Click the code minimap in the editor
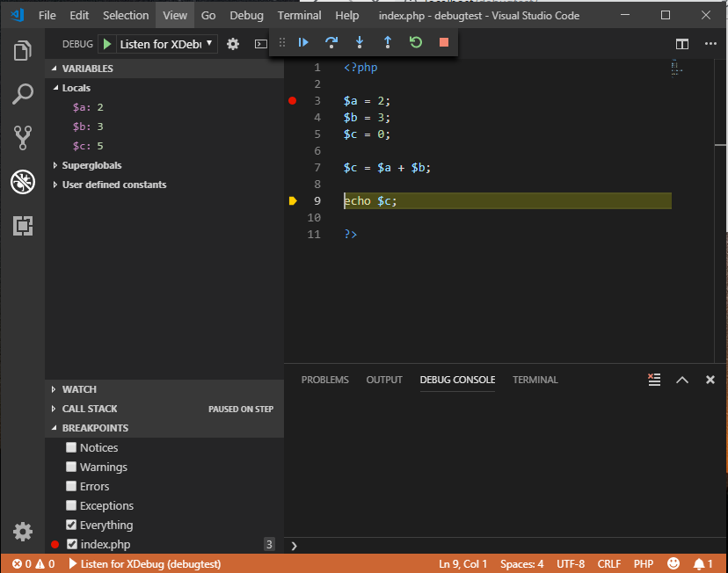Viewport: 728px width, 573px height. click(x=676, y=69)
